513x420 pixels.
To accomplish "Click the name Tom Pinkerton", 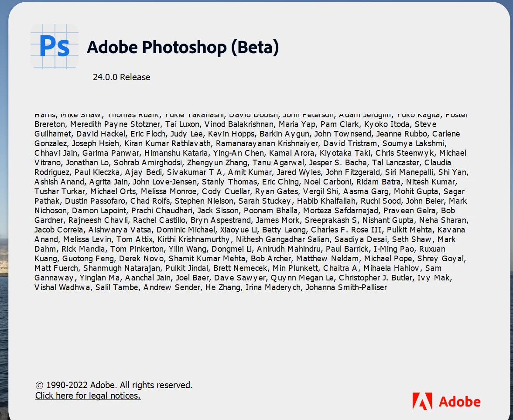I will (x=137, y=249).
